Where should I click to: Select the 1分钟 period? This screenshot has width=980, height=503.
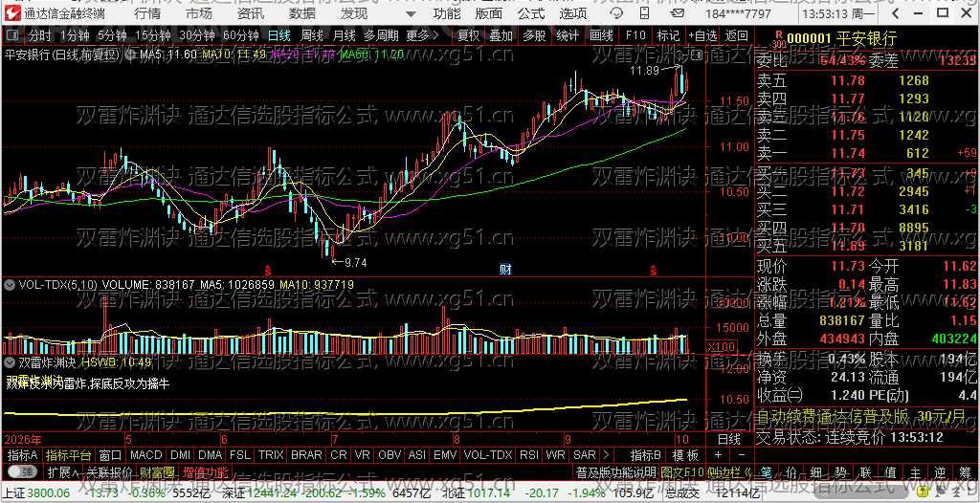click(x=75, y=35)
